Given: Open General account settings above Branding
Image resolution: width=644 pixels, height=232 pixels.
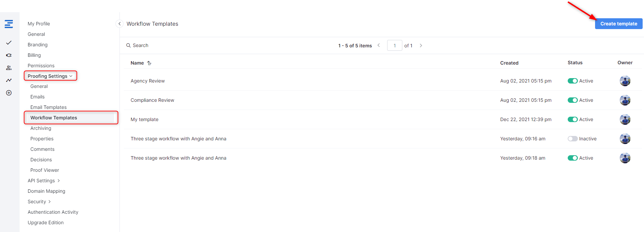Looking at the screenshot, I should click(36, 34).
